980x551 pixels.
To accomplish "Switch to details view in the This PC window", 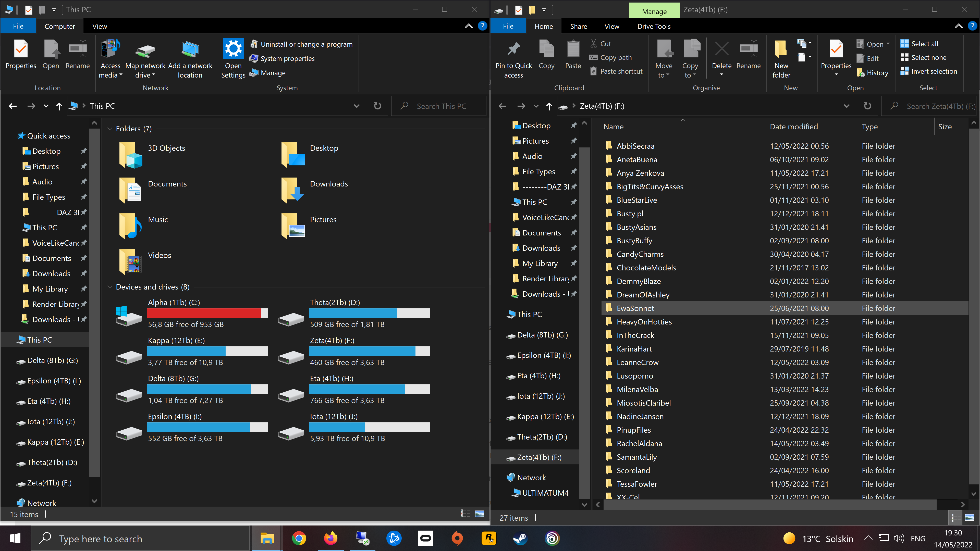I will point(465,514).
